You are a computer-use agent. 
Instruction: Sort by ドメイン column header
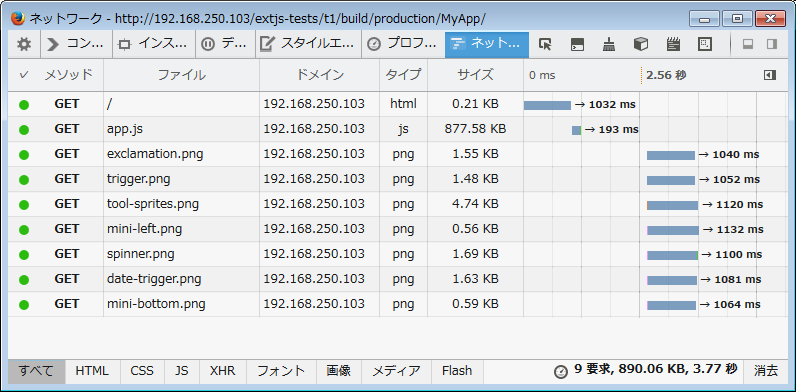(x=319, y=75)
